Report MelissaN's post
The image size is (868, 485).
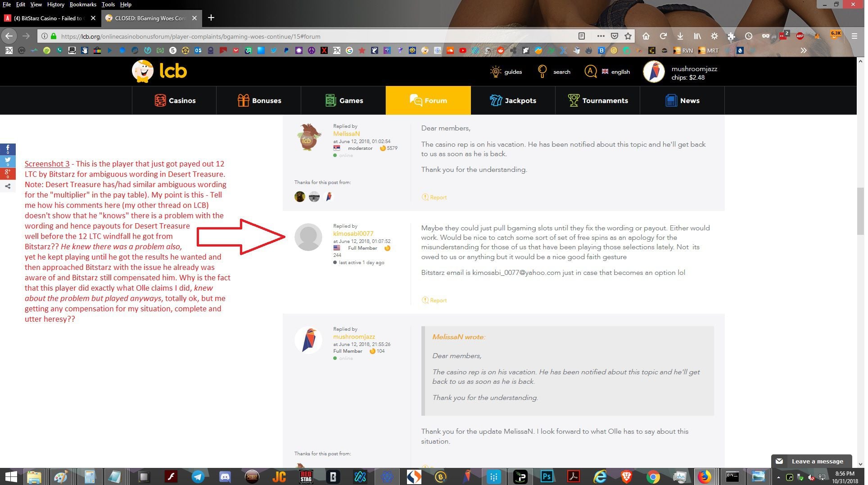[x=434, y=197]
